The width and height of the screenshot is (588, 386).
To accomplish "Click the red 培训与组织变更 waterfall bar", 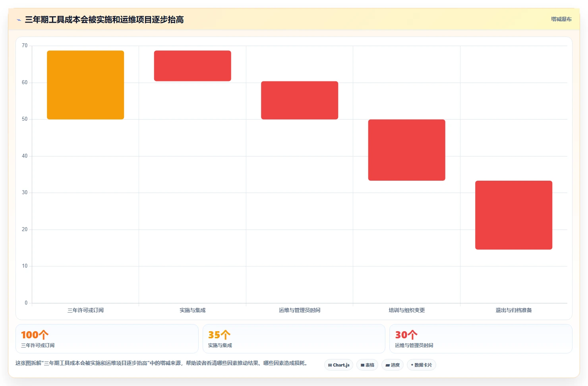I will 406,150.
